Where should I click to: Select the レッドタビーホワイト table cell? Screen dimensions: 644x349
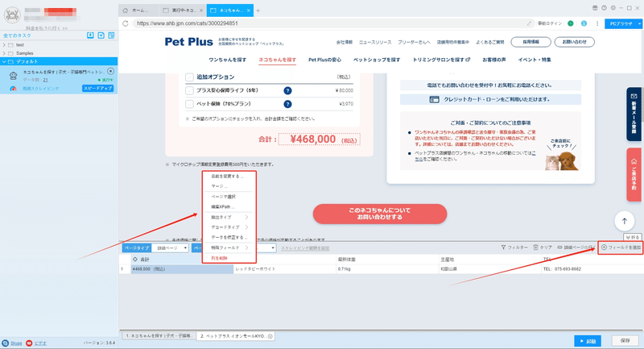pos(285,269)
